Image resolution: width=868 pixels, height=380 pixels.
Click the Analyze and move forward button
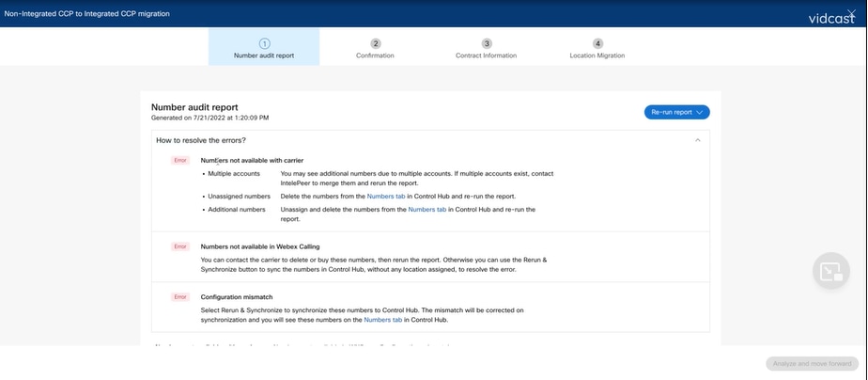[x=812, y=364]
